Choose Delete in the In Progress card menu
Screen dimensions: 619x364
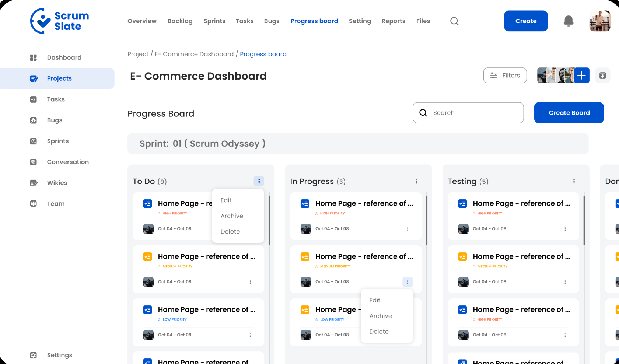coord(379,332)
